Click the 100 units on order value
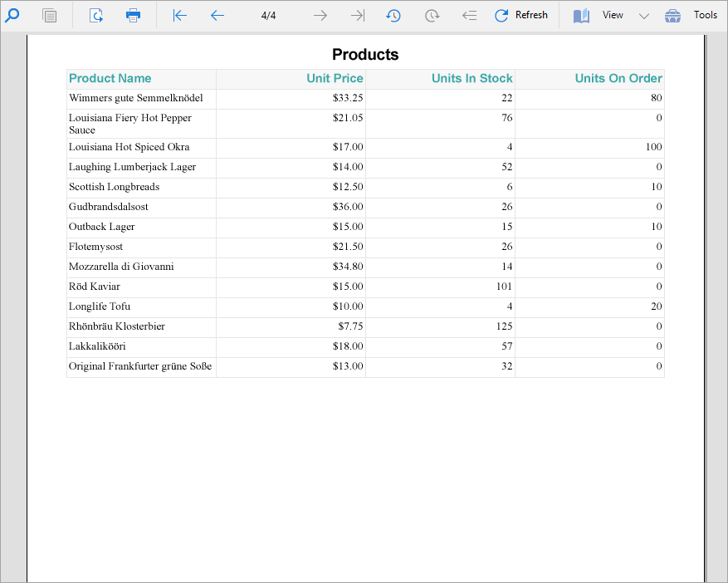The width and height of the screenshot is (728, 583). [x=654, y=147]
